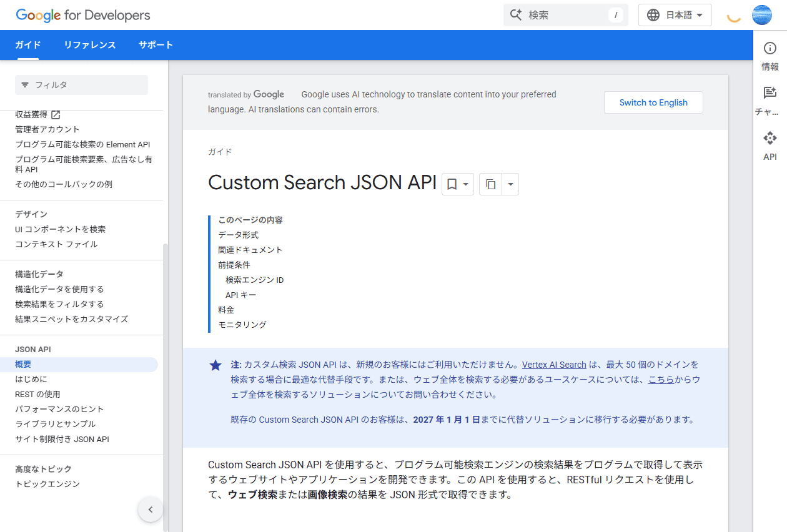Open the chat panel icon
The height and width of the screenshot is (532, 787).
[770, 93]
